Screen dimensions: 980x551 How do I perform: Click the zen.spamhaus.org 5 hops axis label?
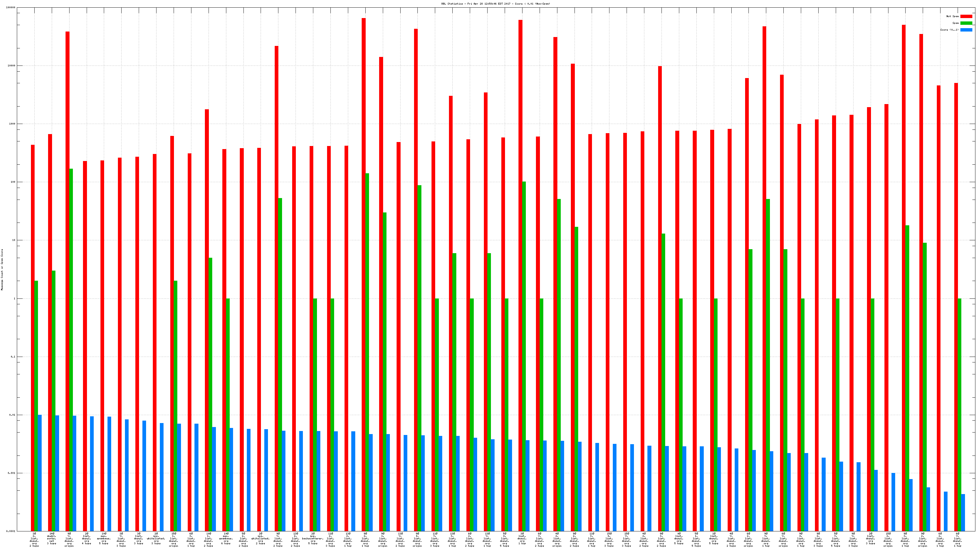pos(104,539)
